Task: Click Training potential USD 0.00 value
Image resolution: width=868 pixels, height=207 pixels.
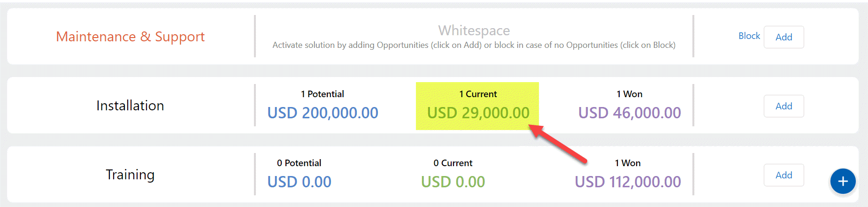Action: point(299,182)
